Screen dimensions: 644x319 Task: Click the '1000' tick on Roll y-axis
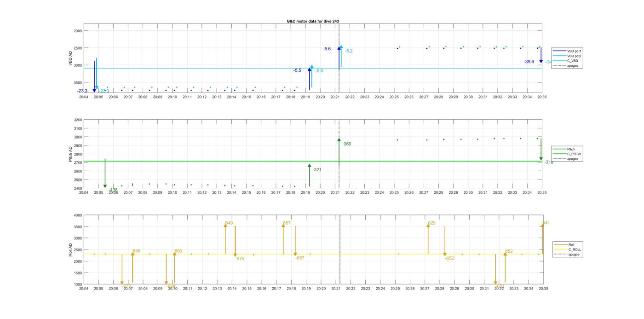pos(78,284)
